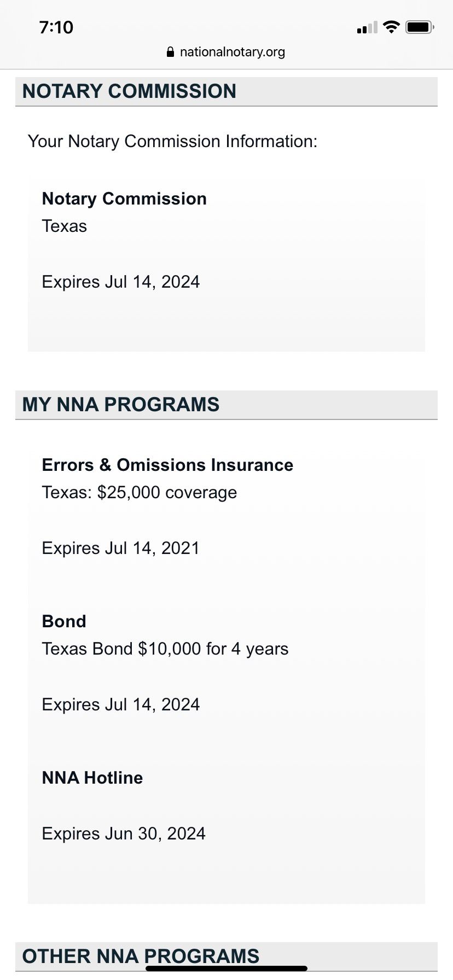Image resolution: width=453 pixels, height=980 pixels.
Task: Click the NNA Hotline heading
Action: point(92,778)
